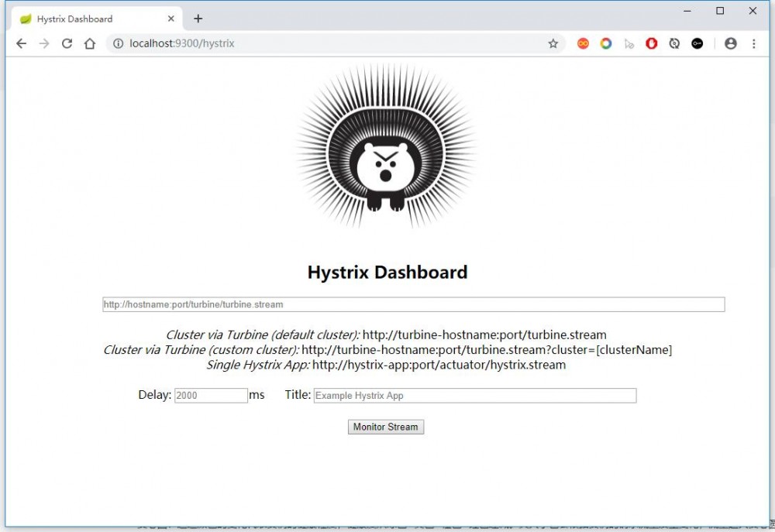Click 'Cluster via Turbine (custom cluster):' label
The width and height of the screenshot is (775, 532).
[201, 350]
